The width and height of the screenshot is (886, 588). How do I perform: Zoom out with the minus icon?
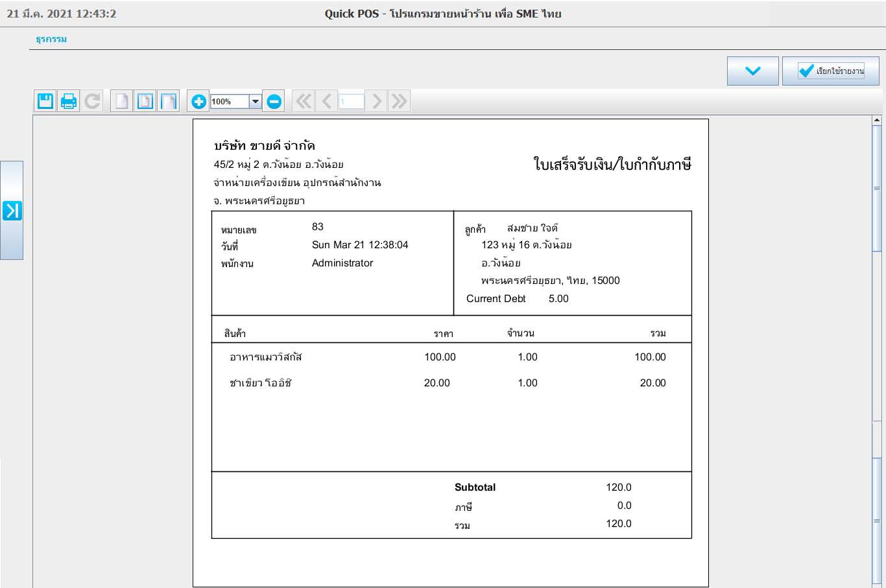point(274,101)
